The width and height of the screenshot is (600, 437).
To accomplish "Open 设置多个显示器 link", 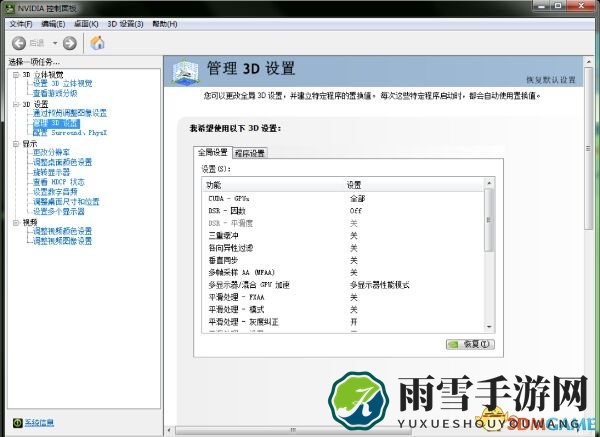I will [59, 212].
